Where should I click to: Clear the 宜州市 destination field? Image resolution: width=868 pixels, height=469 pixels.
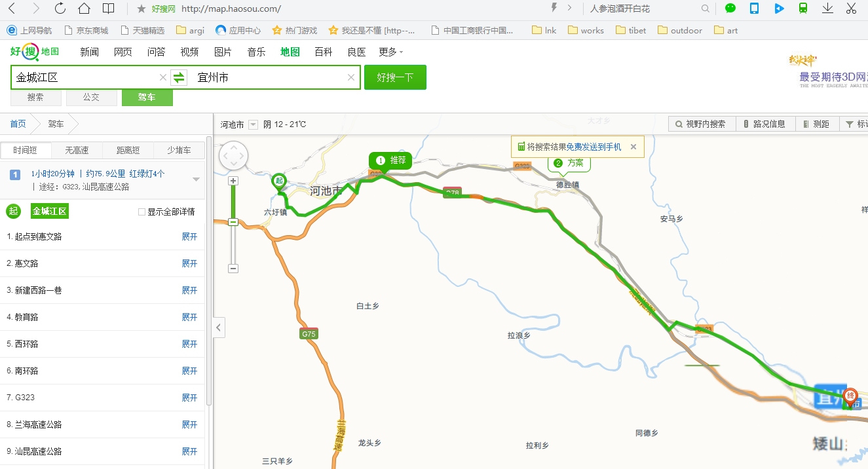tap(351, 77)
